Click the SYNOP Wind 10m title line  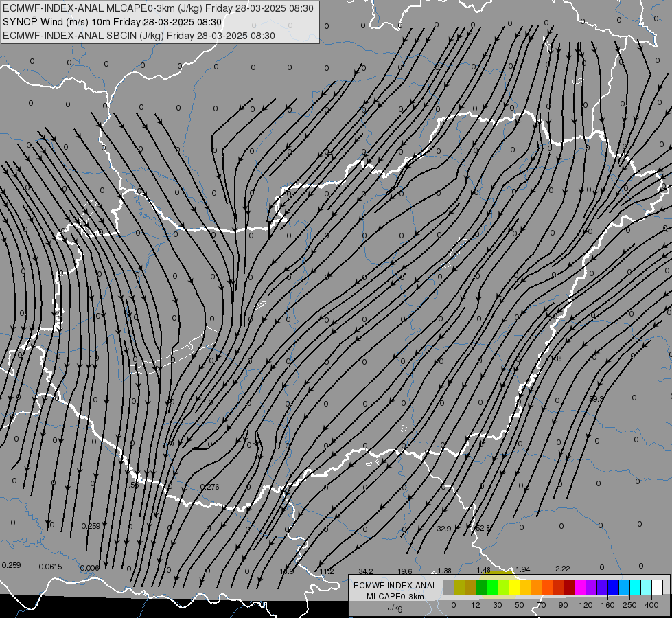113,22
